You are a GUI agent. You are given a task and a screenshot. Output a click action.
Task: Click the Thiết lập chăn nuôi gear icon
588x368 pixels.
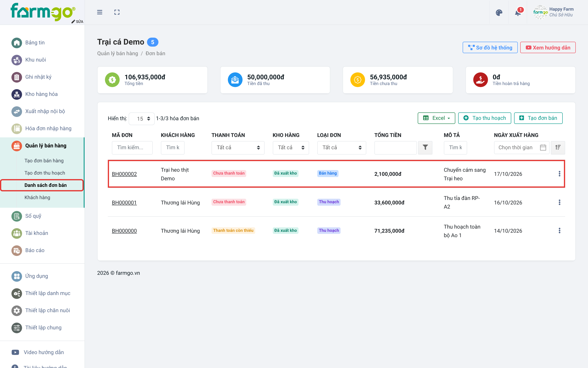(17, 311)
